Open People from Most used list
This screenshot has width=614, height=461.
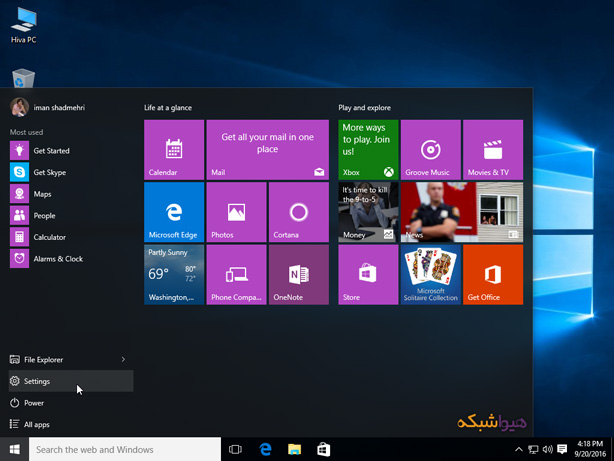pos(71,215)
